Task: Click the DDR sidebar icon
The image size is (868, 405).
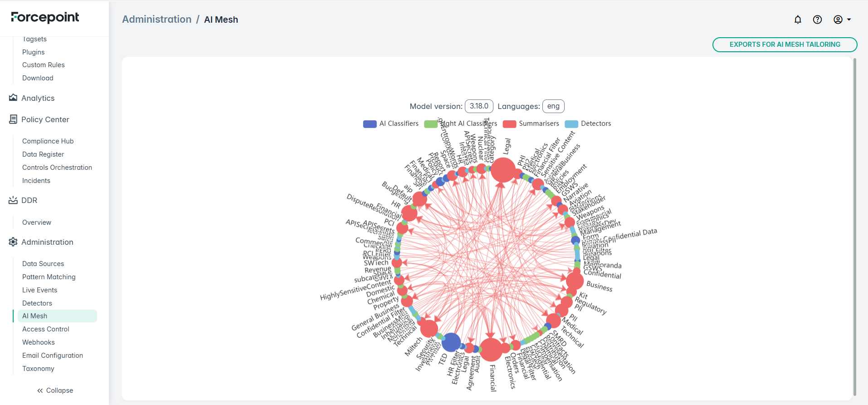Action: coord(13,200)
